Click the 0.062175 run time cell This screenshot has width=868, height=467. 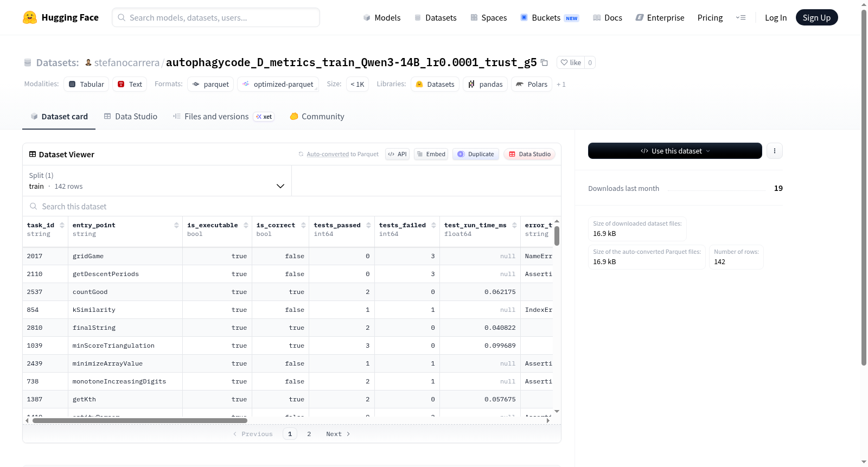pos(480,292)
